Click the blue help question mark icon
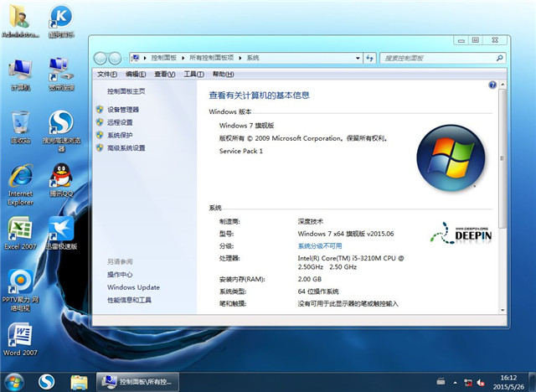Image resolution: width=536 pixels, height=392 pixels. pos(492,85)
